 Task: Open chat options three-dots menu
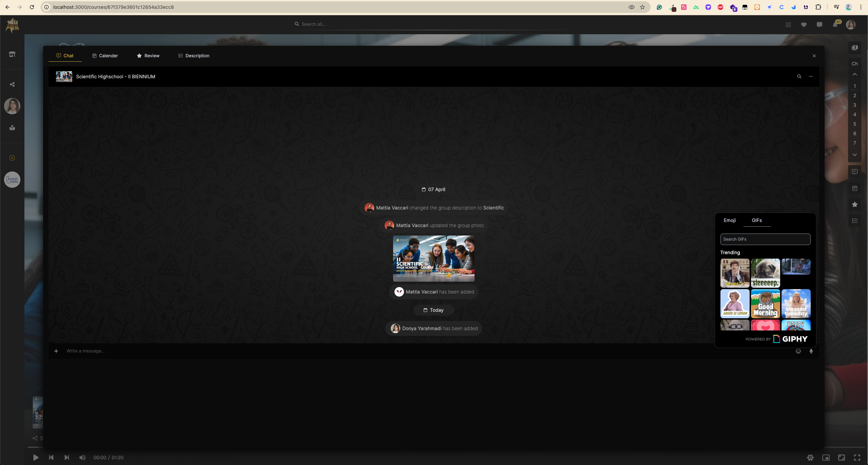[811, 77]
